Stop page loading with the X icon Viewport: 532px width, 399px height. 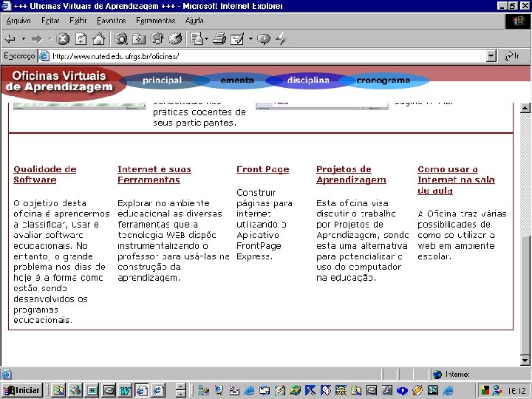pyautogui.click(x=63, y=39)
